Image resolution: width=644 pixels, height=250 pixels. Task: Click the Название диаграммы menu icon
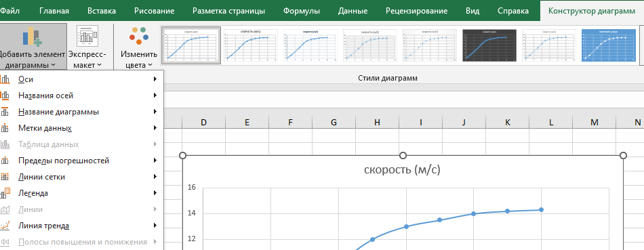5,112
